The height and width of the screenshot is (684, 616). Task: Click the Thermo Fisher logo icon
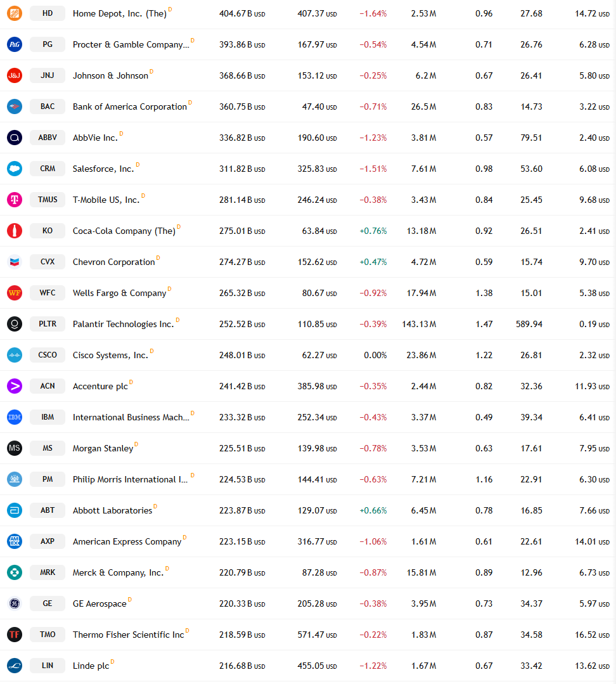(15, 635)
